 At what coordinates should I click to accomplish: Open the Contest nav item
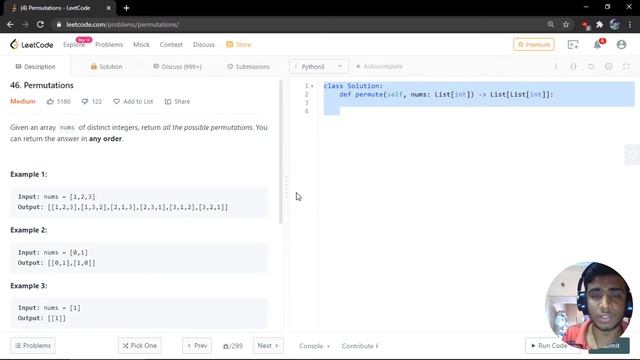click(x=171, y=44)
